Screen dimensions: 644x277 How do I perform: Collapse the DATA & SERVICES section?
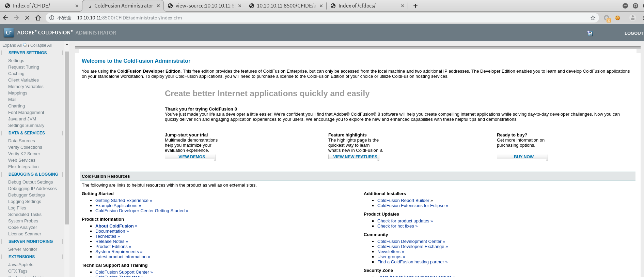tap(27, 133)
